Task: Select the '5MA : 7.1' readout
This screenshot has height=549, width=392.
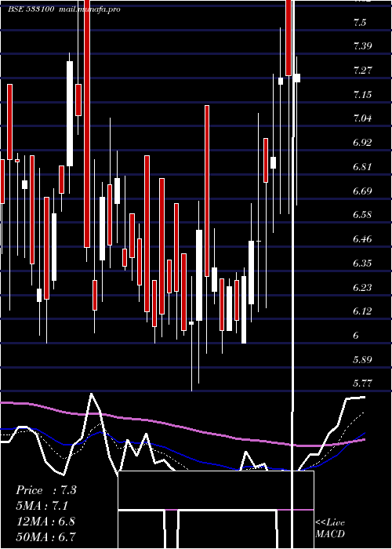Action: (x=42, y=506)
